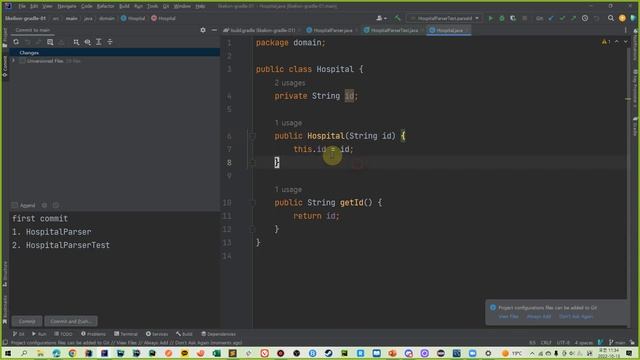Open the Terminal tool window tab
This screenshot has height=360, width=640.
(x=126, y=334)
